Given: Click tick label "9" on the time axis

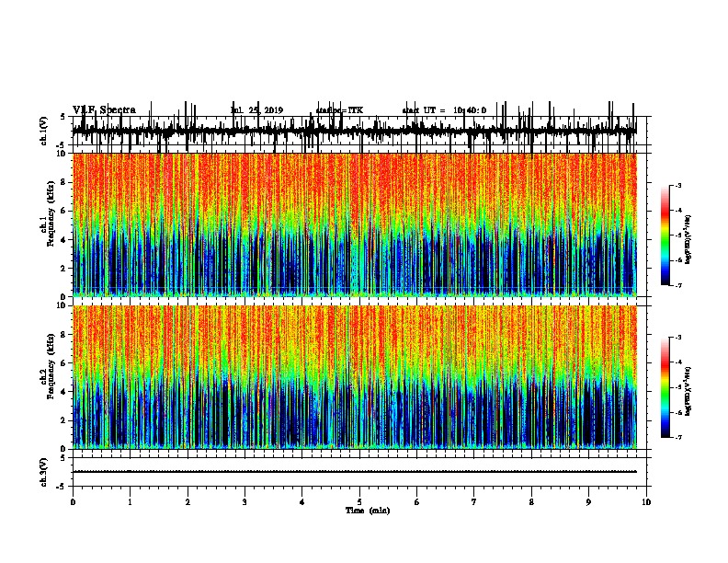Looking at the screenshot, I should coord(588,502).
